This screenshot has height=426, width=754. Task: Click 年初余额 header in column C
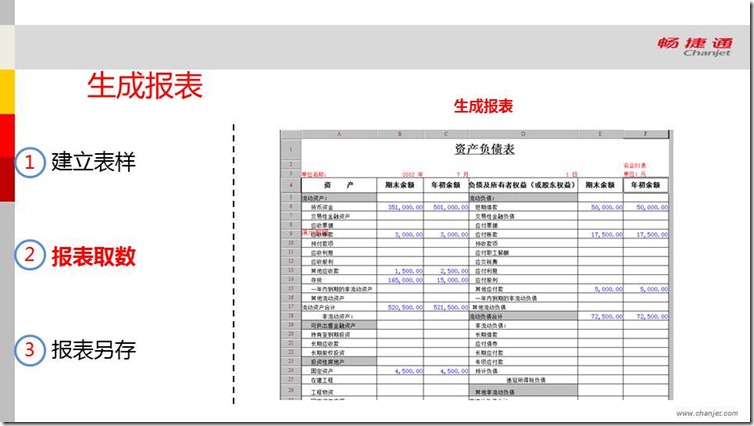(446, 185)
